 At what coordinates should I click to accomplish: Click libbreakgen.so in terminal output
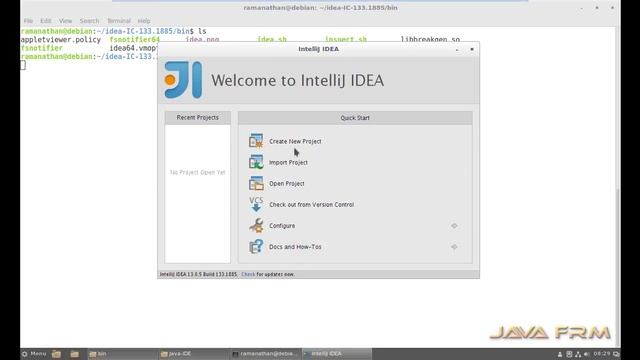430,40
